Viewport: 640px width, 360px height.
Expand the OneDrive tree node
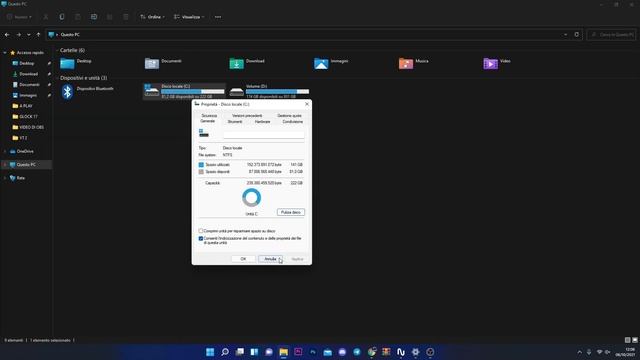click(5, 151)
